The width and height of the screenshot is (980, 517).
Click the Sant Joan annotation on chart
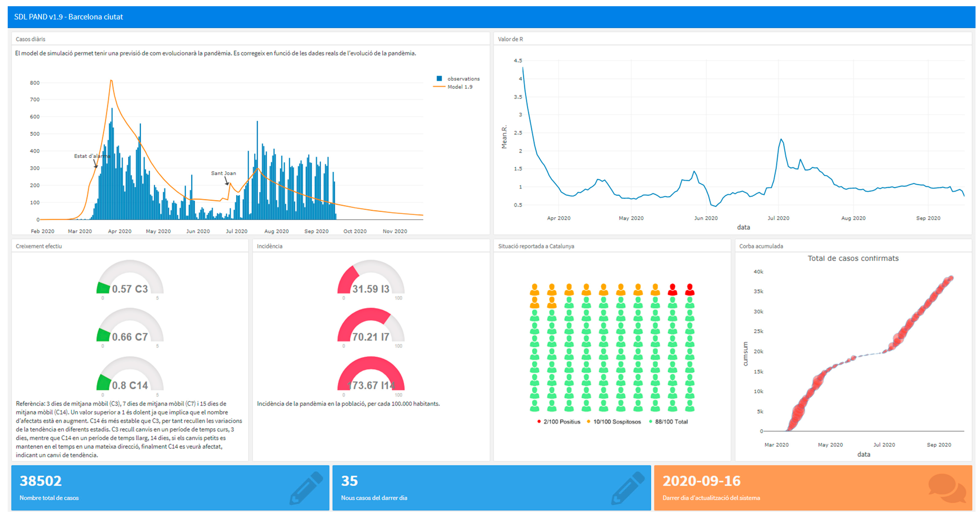click(223, 173)
